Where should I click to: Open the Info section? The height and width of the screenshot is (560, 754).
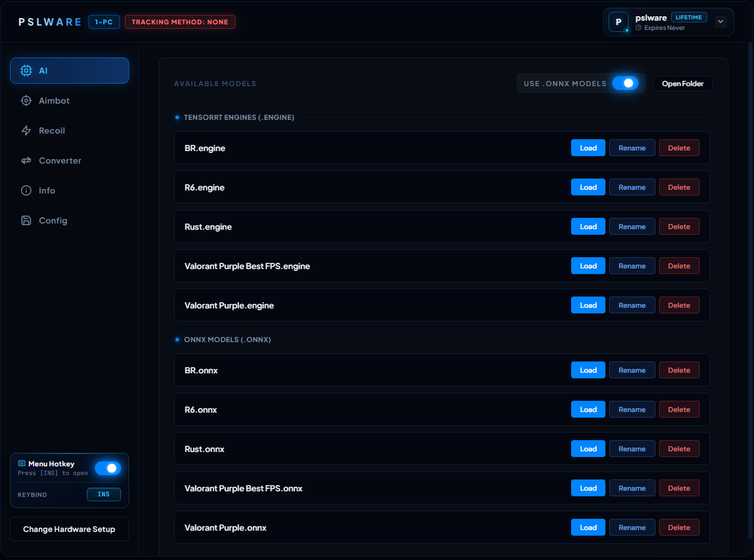69,190
